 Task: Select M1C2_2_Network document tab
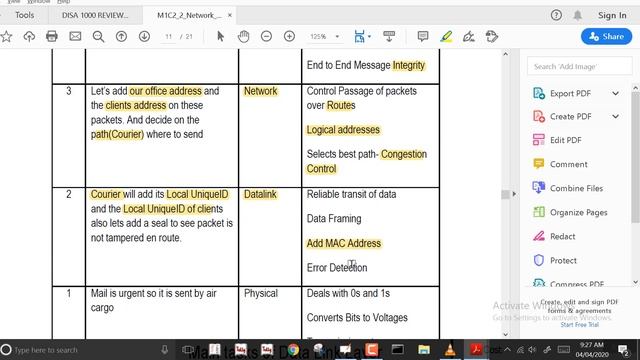pyautogui.click(x=189, y=16)
